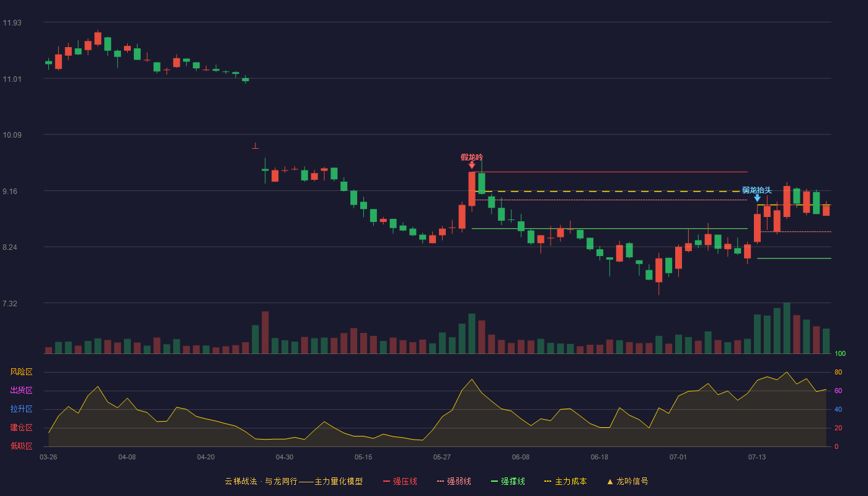The image size is (868, 496).
Task: Toggle the 强压线 legend item
Action: 400,481
